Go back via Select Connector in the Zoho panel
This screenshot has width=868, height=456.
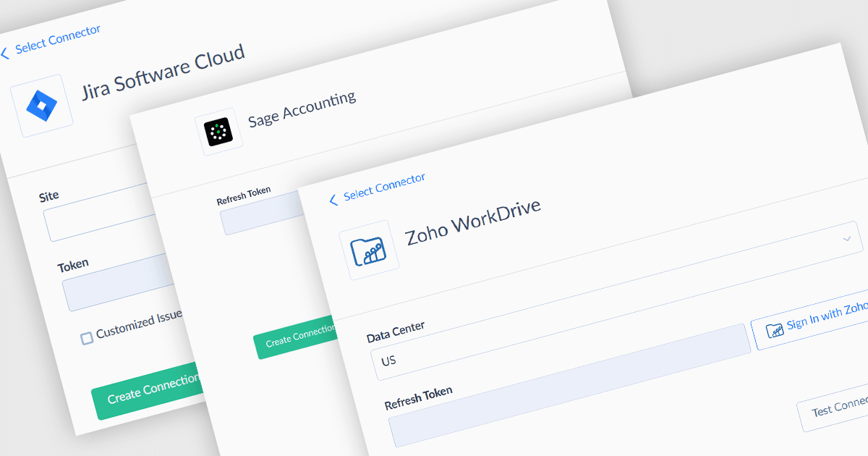click(x=384, y=187)
